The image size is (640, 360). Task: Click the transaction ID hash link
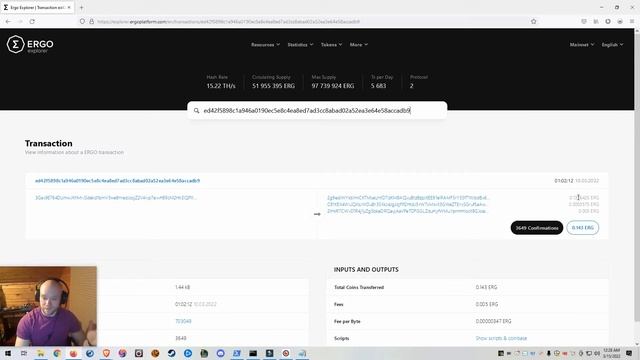tap(118, 180)
